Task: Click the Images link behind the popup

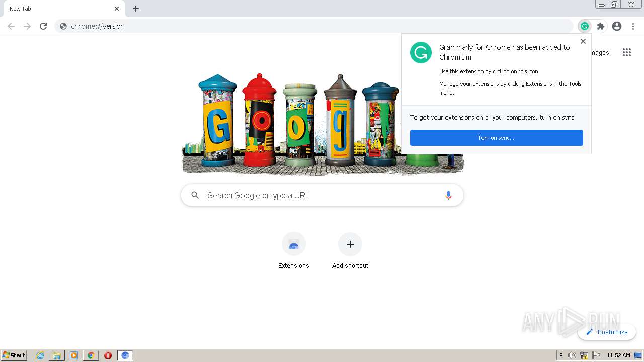Action: 600,52
